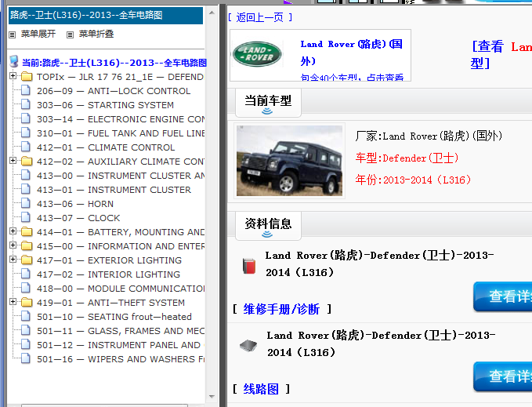Open 501-11 GLASS, FRAMES AND MECHANISMS item
Image resolution: width=532 pixels, height=407 pixels.
pos(121,331)
